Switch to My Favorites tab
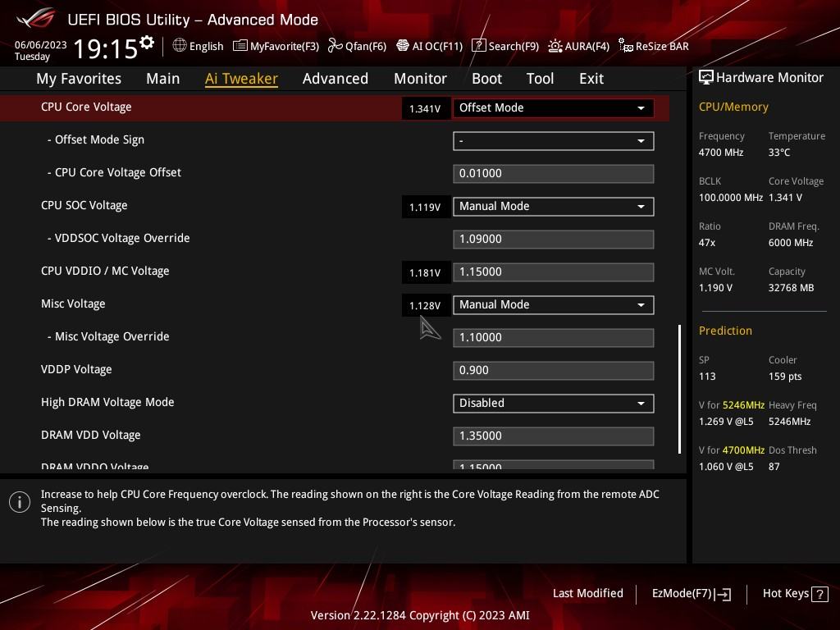 tap(79, 79)
